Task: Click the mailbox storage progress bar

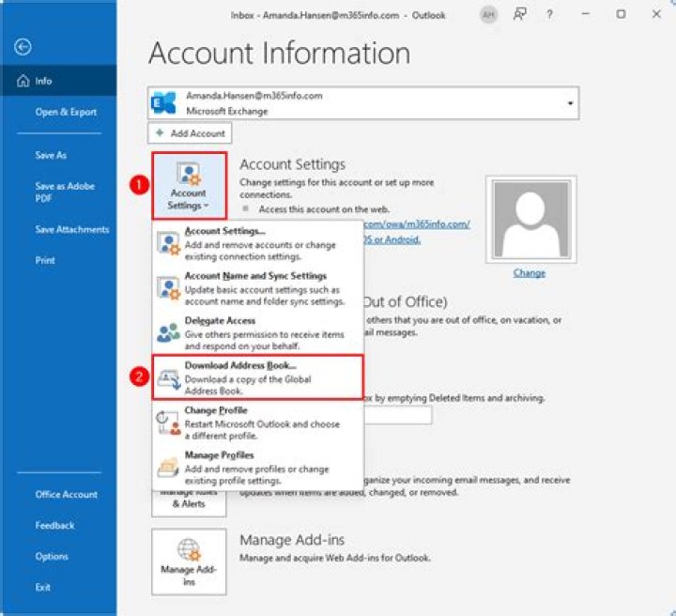Action: coord(397,415)
